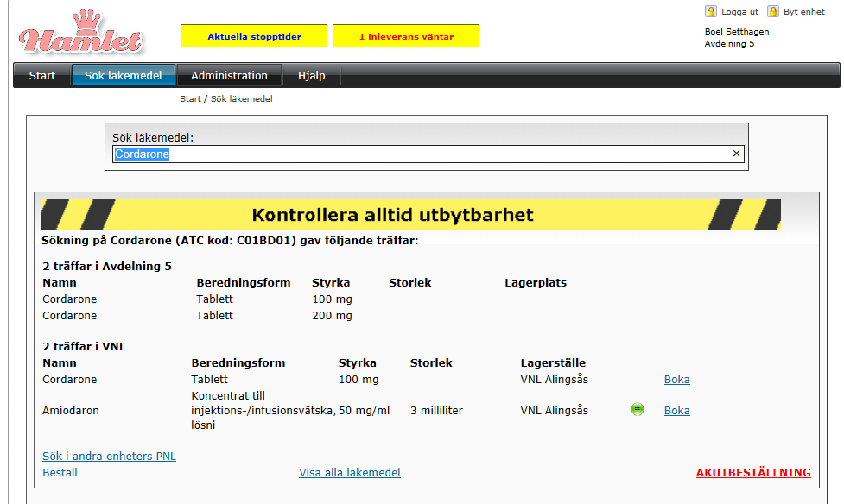
Task: Click the Lagerplats column header
Action: point(536,282)
